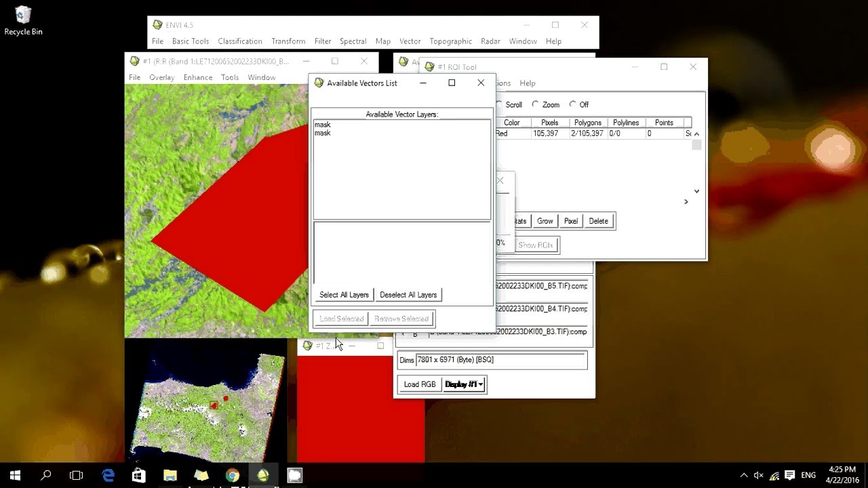Click the Select All Layers button
The height and width of the screenshot is (488, 868).
coord(344,295)
